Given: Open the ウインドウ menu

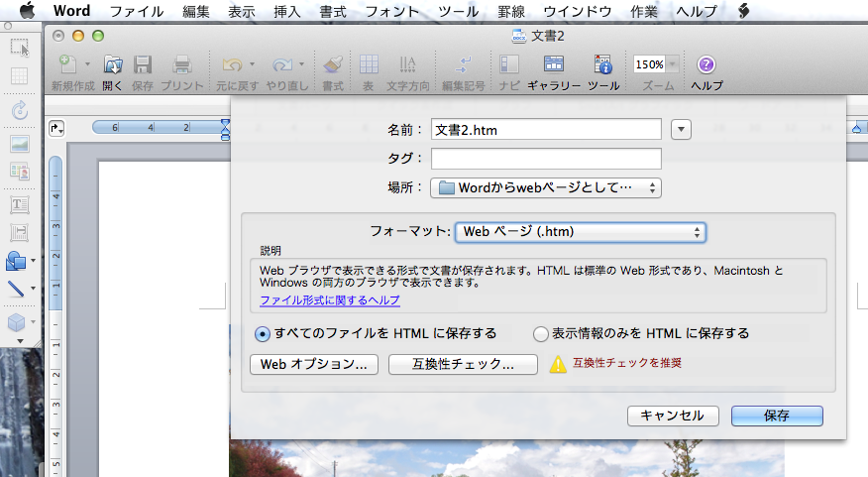Looking at the screenshot, I should (x=578, y=11).
